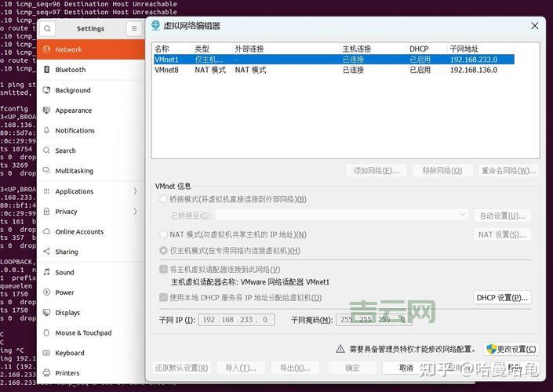
Task: Open the Sound settings icon
Action: point(47,273)
